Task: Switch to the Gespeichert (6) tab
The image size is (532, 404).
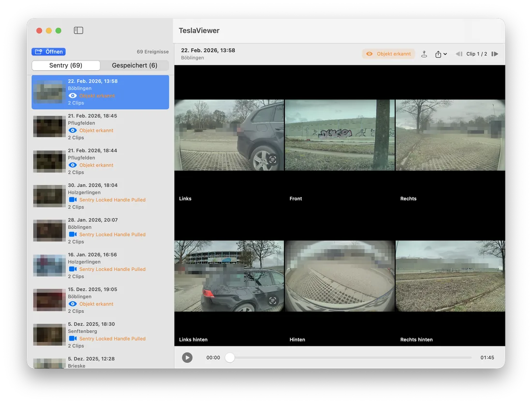Action: (134, 65)
